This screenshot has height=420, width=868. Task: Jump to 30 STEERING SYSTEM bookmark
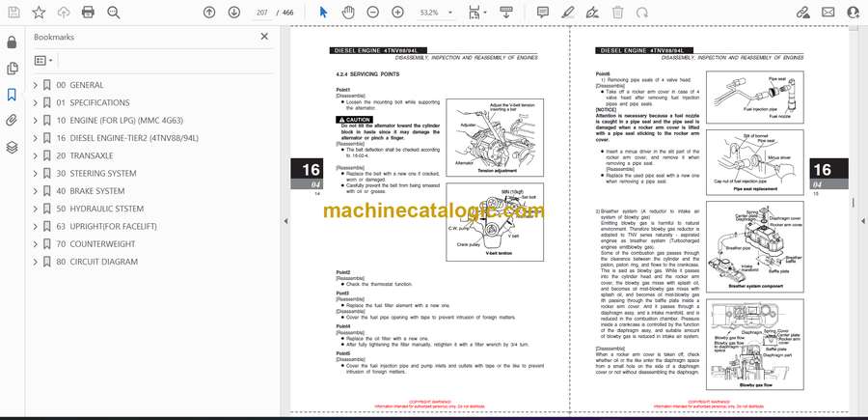coord(96,174)
